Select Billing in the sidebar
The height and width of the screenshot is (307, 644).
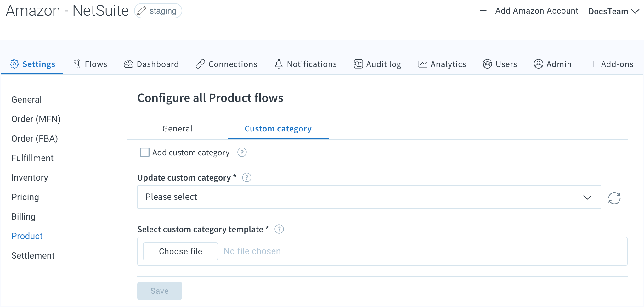[24, 217]
